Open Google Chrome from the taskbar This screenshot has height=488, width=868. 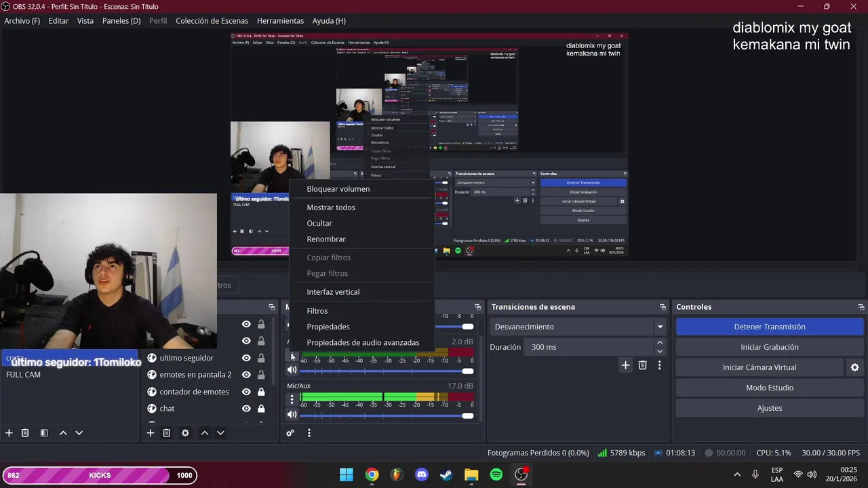[x=372, y=475]
